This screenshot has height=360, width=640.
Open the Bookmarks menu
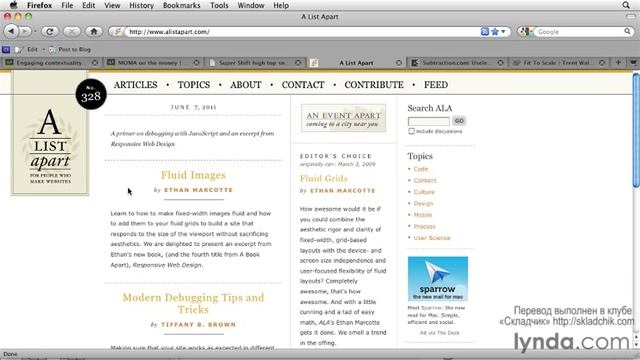182,5
